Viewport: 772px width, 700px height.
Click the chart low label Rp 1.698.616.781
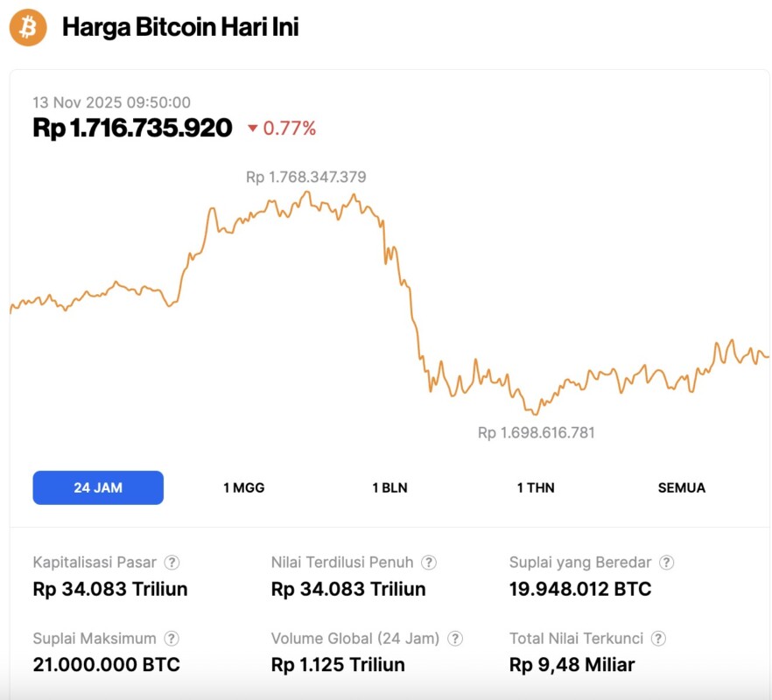[x=536, y=432]
